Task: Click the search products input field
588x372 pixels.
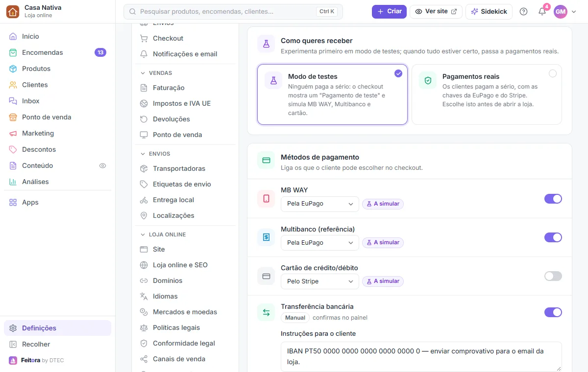Action: click(x=233, y=11)
